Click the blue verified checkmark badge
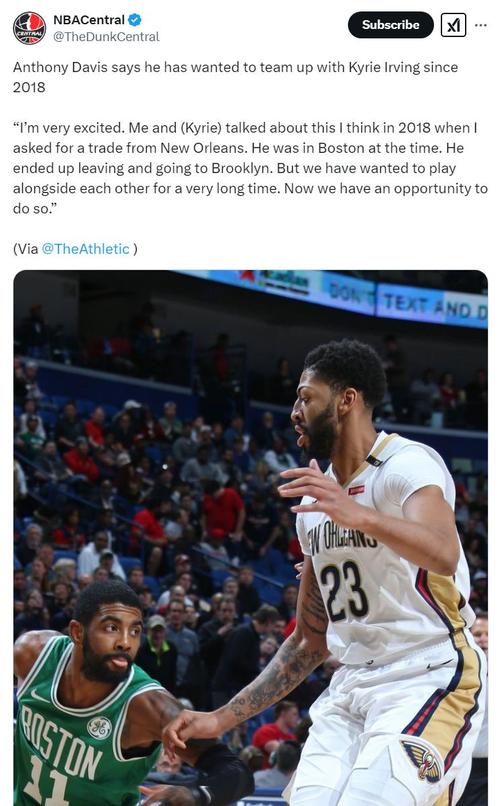 pyautogui.click(x=135, y=20)
